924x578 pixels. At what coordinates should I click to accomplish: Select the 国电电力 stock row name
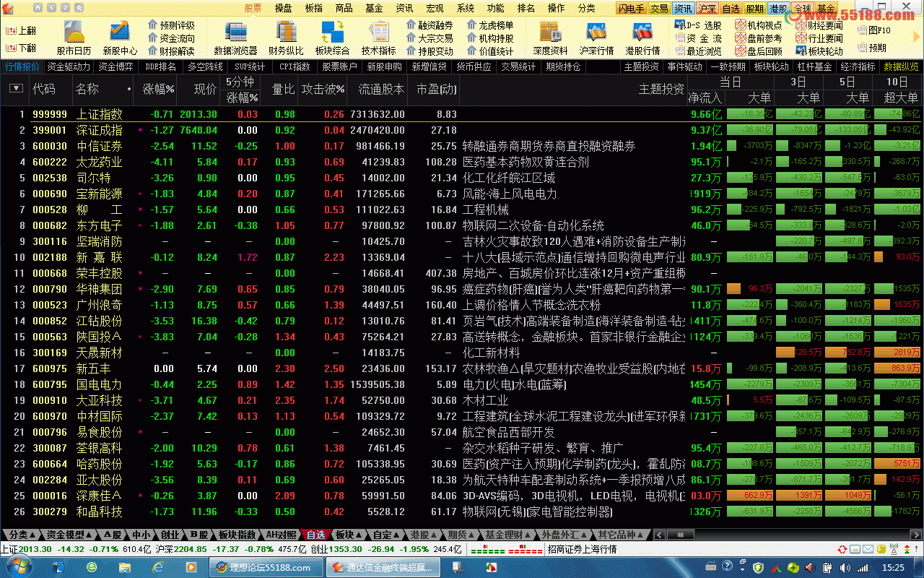click(100, 384)
